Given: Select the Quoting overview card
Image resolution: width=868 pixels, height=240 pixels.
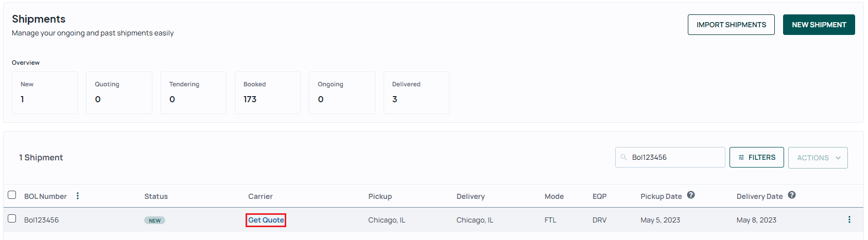Looking at the screenshot, I should [x=119, y=93].
